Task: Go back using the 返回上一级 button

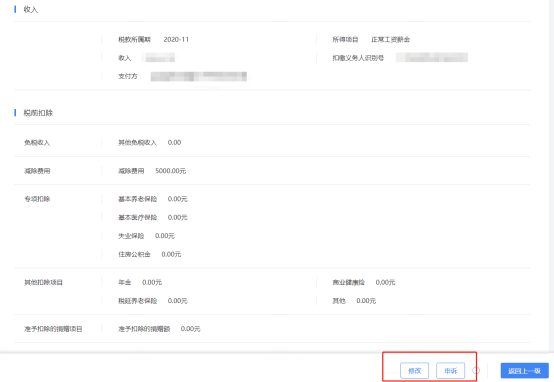Action: (x=524, y=370)
